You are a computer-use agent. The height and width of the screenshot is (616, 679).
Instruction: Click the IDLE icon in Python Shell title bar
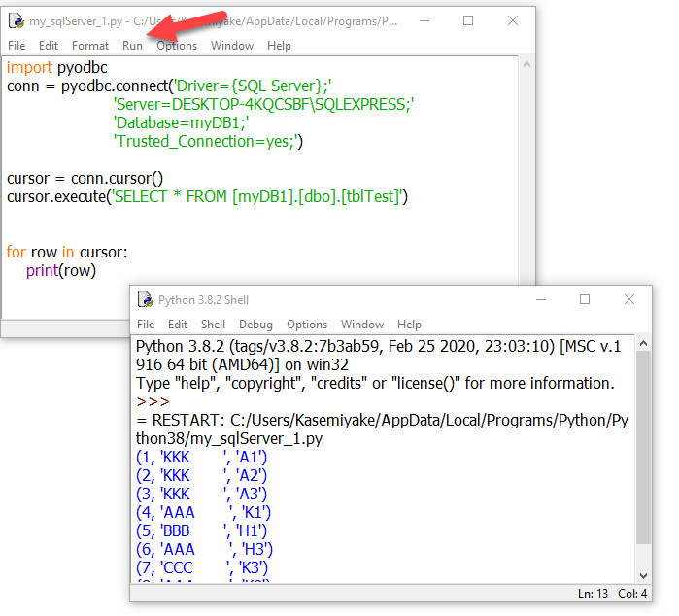(146, 300)
